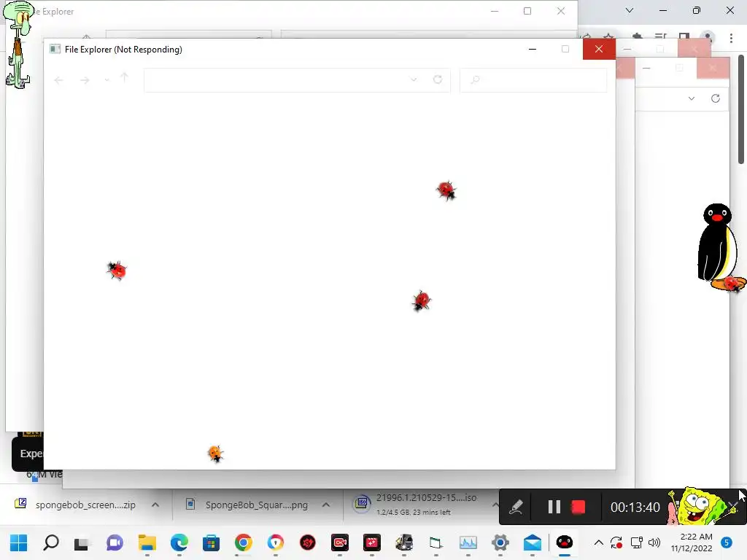Show hidden system tray icons
This screenshot has width=747, height=560.
(599, 542)
